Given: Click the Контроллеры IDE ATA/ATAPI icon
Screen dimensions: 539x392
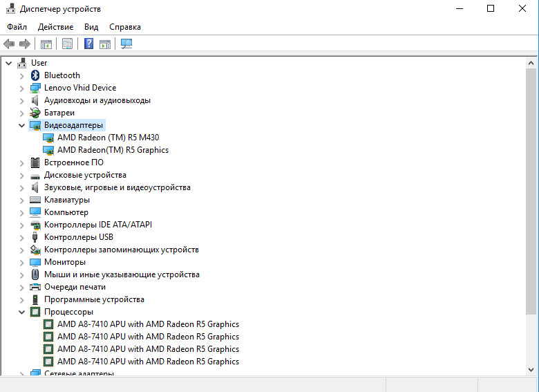Looking at the screenshot, I should pyautogui.click(x=35, y=225).
